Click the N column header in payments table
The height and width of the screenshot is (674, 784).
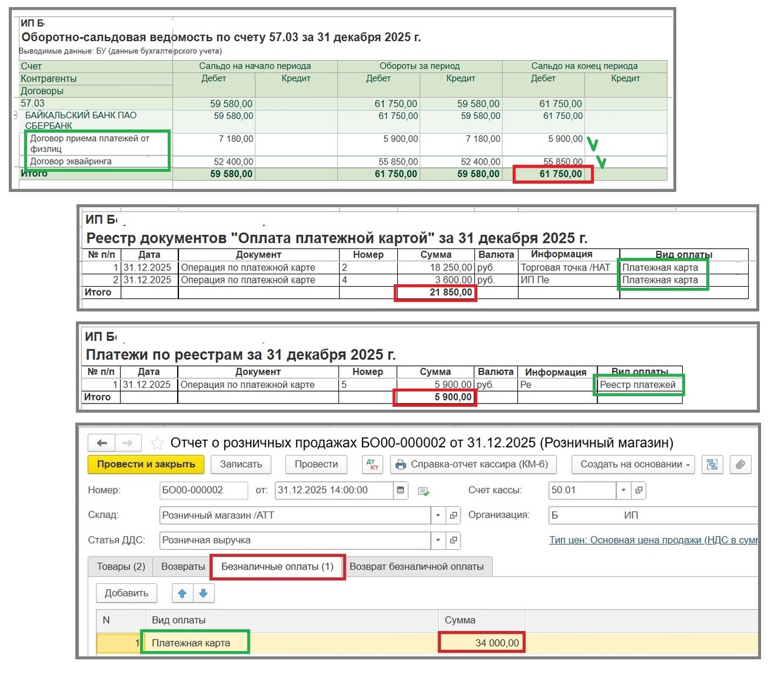point(121,620)
